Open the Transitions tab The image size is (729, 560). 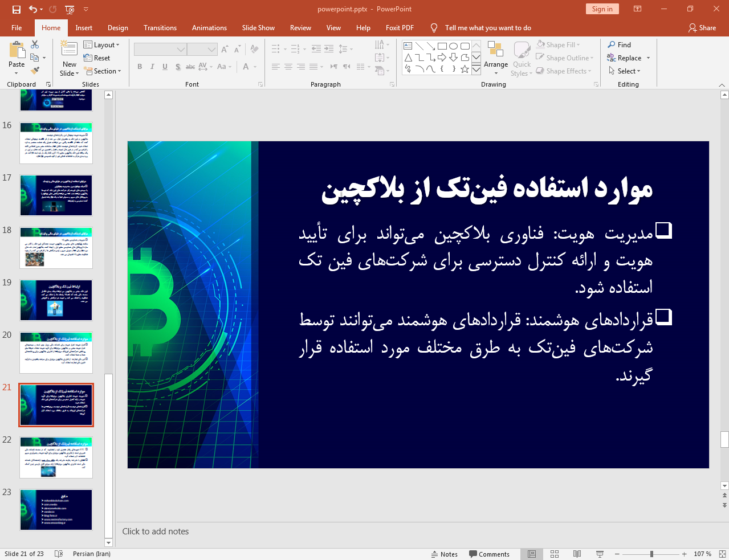tap(160, 27)
